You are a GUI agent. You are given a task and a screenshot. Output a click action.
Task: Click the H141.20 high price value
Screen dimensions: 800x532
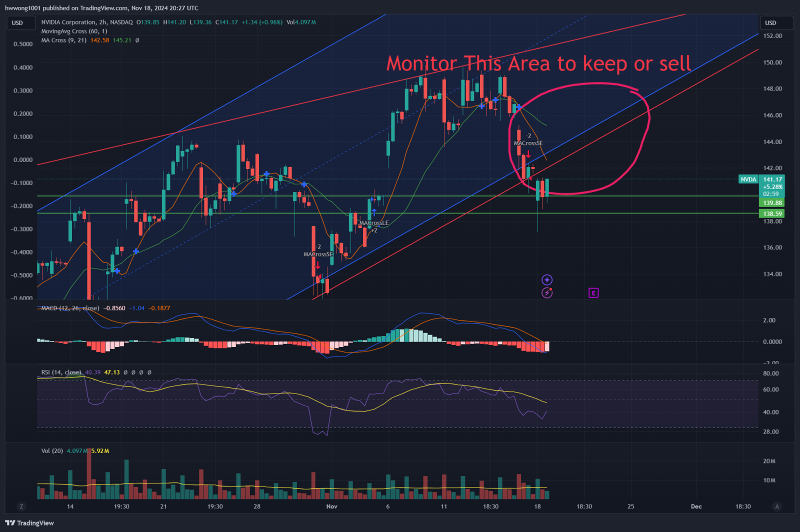(174, 22)
